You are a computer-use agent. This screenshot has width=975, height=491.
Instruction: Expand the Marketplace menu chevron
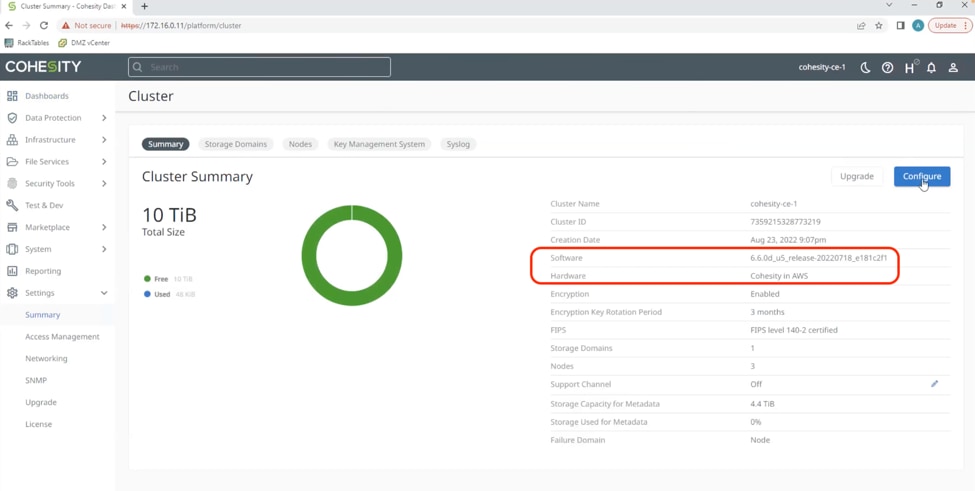coord(104,227)
